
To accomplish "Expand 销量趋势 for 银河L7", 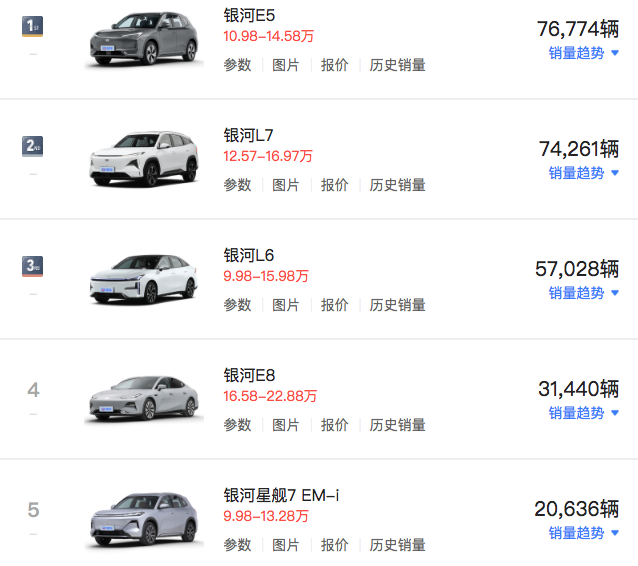I will (x=584, y=173).
